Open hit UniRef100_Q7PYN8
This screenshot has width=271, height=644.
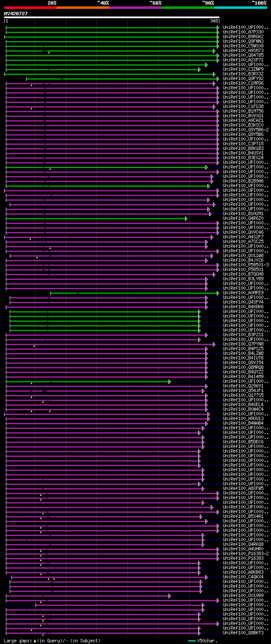coord(243,344)
